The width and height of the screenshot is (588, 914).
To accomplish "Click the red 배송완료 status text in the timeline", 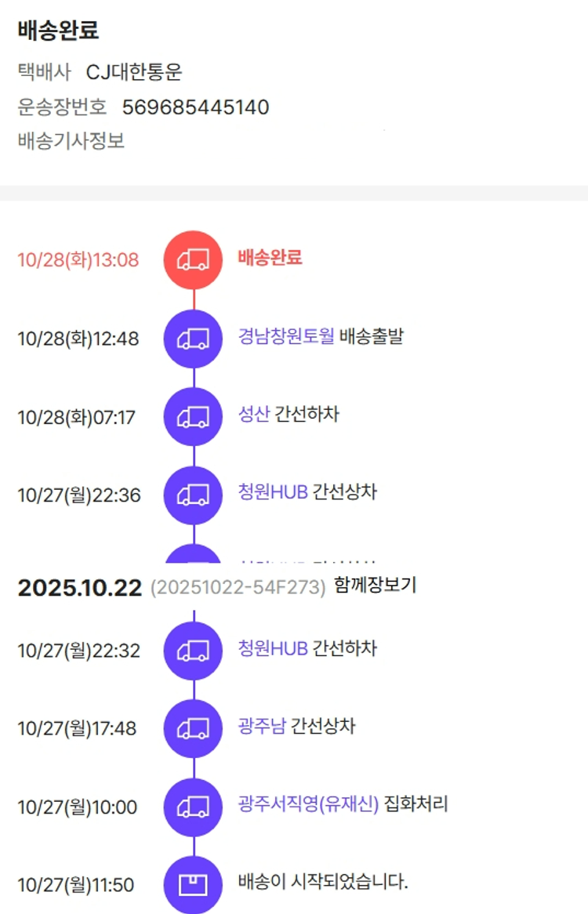I will (x=270, y=258).
